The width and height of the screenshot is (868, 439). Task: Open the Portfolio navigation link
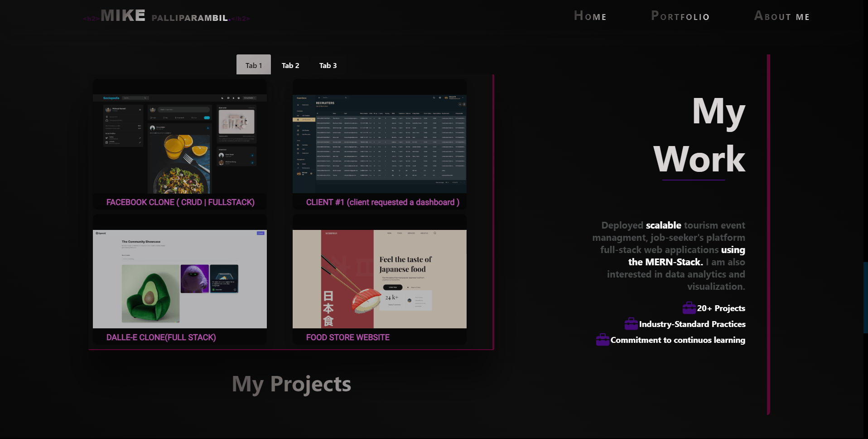pos(680,16)
